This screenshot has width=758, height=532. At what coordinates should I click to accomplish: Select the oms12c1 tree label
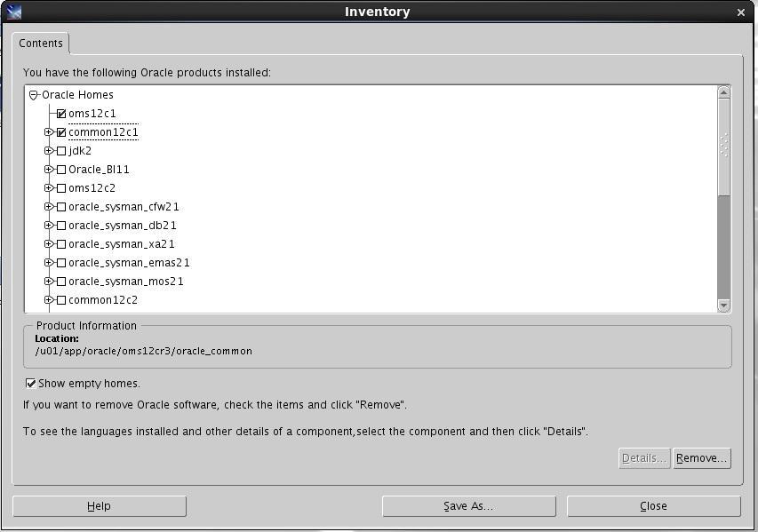92,114
